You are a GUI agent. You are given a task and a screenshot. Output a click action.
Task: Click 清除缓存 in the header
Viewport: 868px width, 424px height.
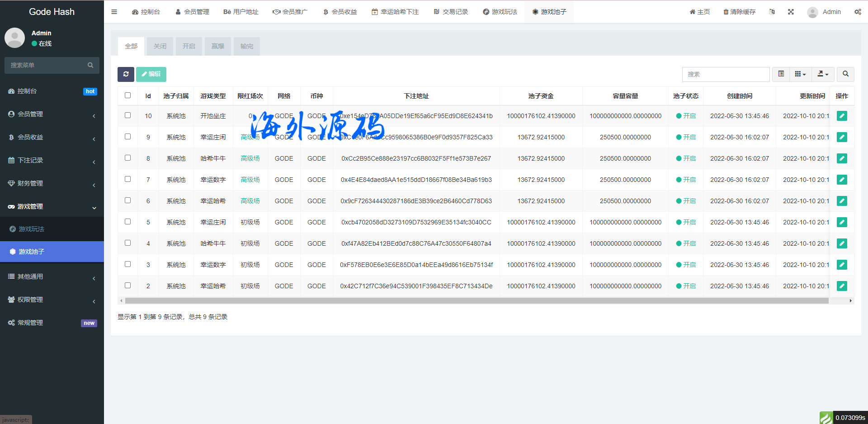pyautogui.click(x=739, y=12)
